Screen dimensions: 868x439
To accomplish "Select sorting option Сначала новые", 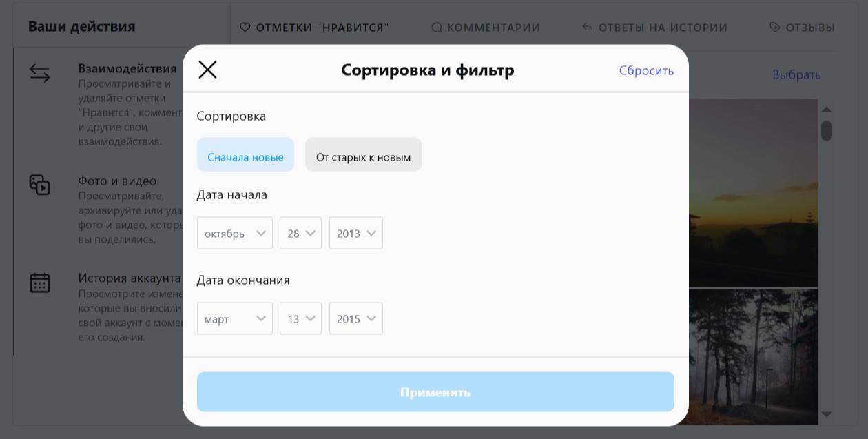I will click(x=245, y=154).
